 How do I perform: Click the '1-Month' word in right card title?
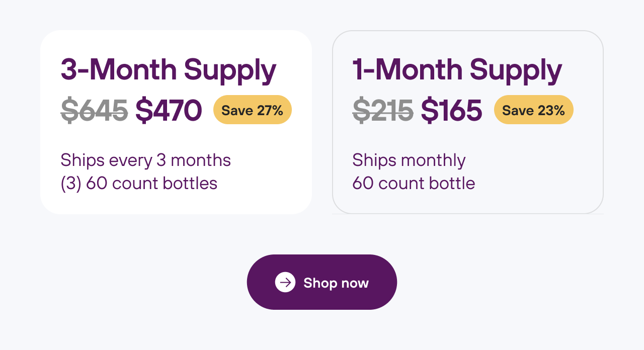pos(408,69)
